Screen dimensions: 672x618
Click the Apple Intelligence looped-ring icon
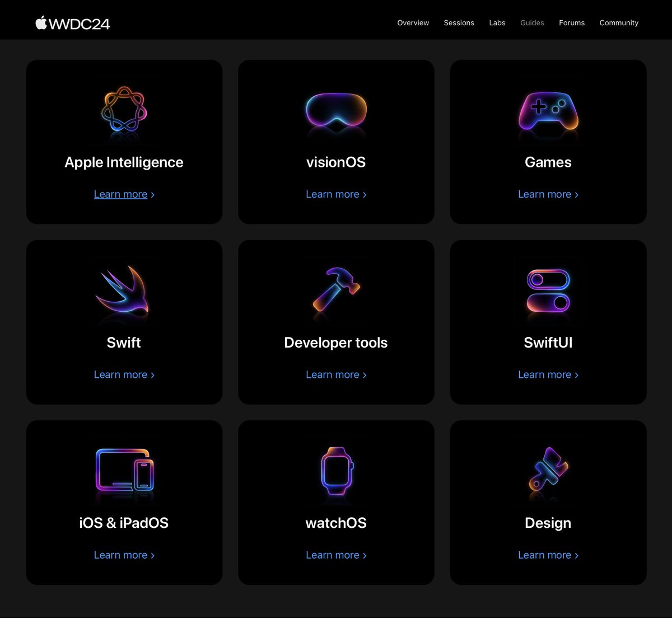click(124, 109)
